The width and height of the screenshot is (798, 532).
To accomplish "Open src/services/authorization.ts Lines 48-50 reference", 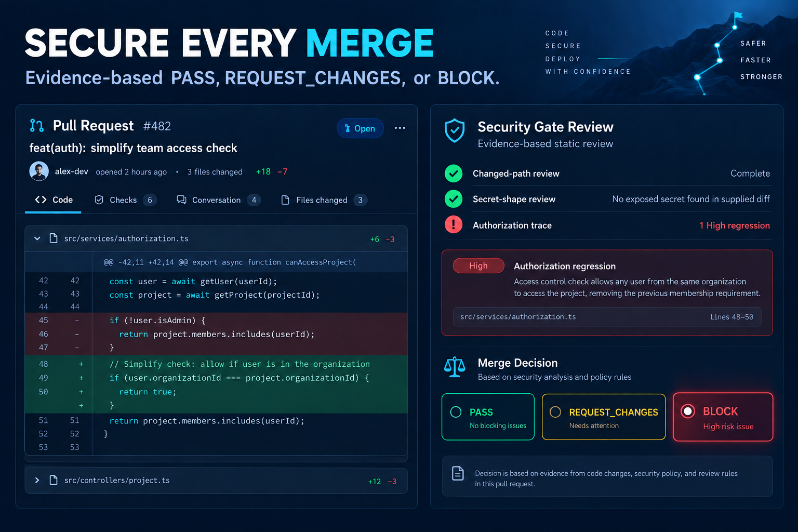I will pos(607,317).
